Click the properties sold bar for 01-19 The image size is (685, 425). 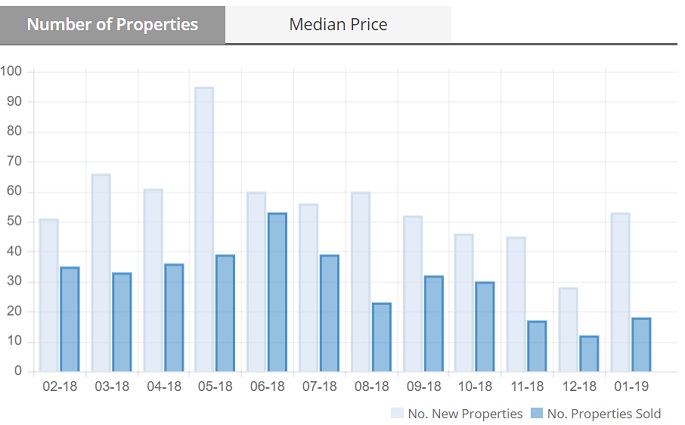coord(641,345)
